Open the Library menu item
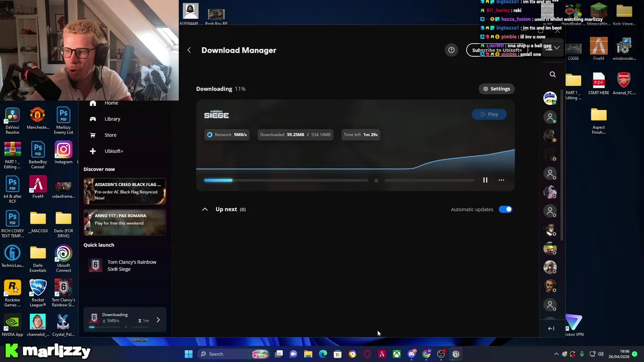644x362 pixels. pos(112,119)
